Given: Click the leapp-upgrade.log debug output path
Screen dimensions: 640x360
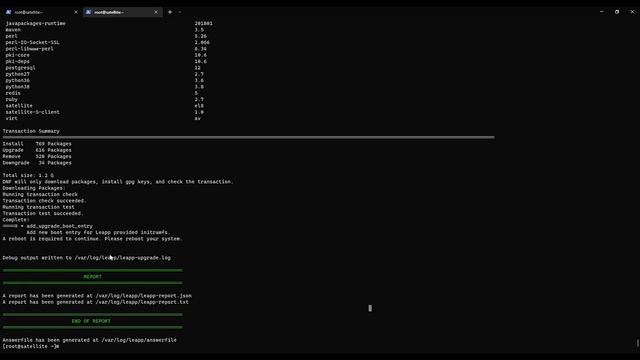Looking at the screenshot, I should [123, 258].
